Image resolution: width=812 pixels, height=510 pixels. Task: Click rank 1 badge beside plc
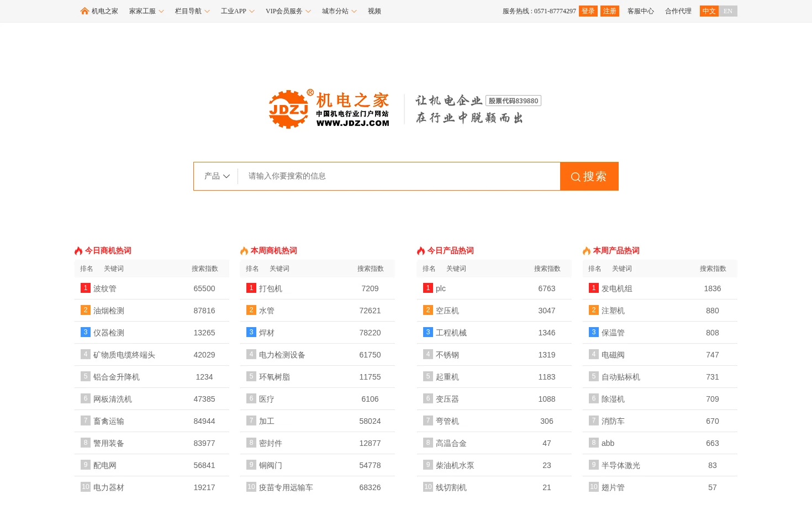[x=428, y=288]
